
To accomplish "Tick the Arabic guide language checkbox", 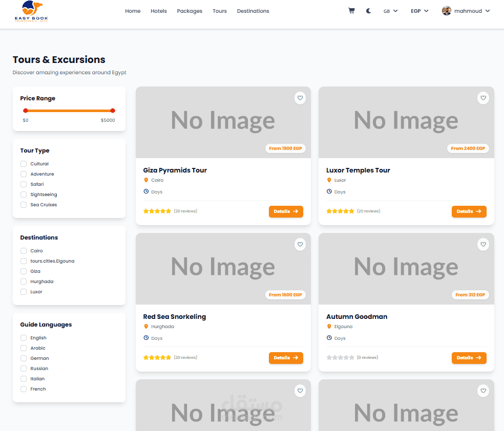I will tap(24, 348).
